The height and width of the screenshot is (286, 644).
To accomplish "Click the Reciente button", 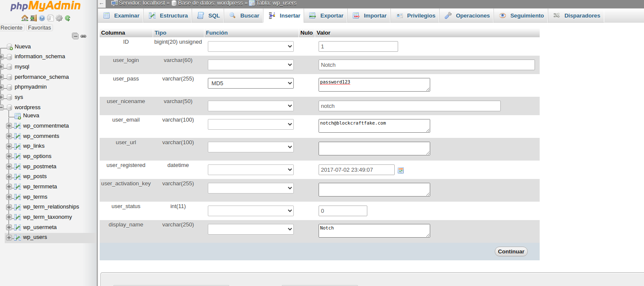I will point(12,28).
